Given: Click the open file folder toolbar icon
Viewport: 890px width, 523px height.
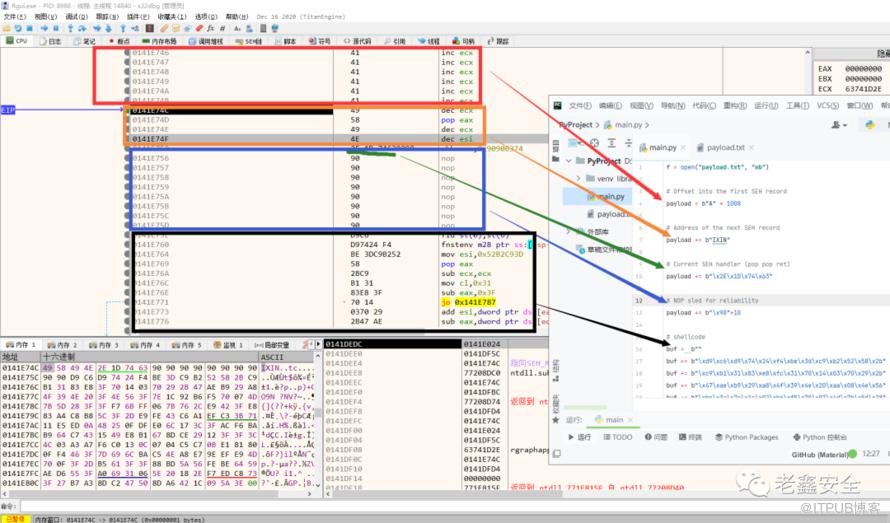Looking at the screenshot, I should [x=6, y=28].
